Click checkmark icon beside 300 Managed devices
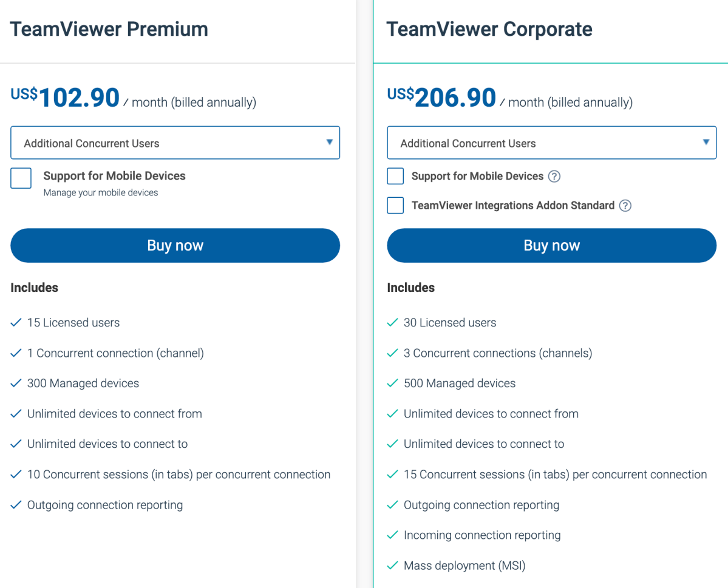This screenshot has height=588, width=728. pyautogui.click(x=16, y=383)
